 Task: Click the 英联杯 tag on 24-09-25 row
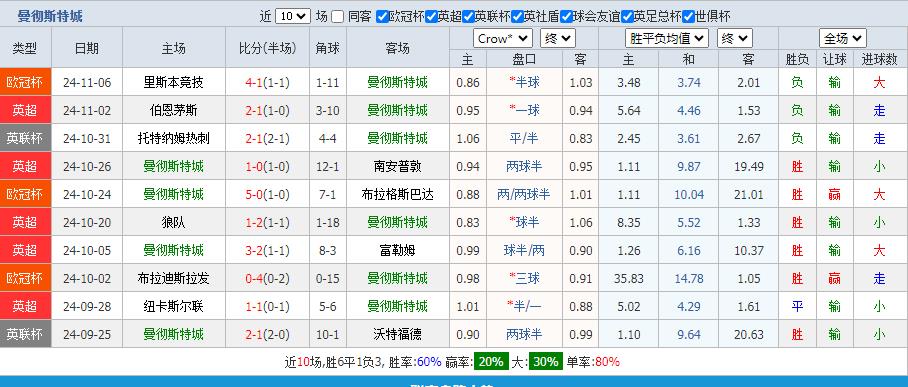(x=25, y=334)
